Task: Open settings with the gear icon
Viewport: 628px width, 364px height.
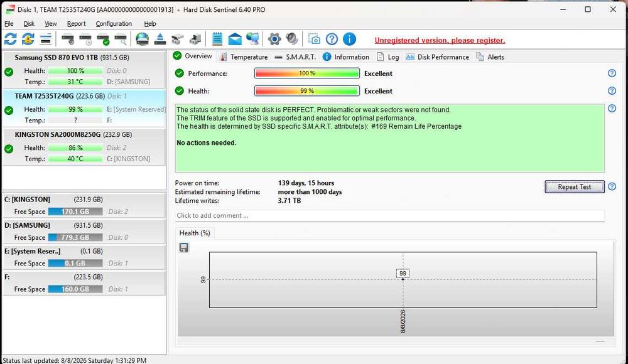Action: click(274, 39)
